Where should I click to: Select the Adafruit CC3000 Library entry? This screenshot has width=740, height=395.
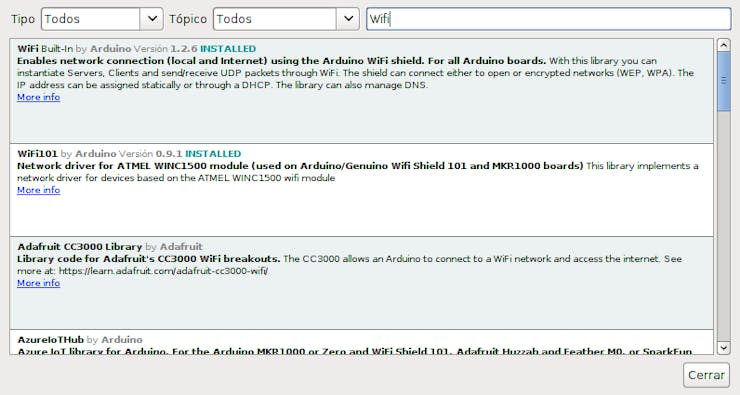(x=362, y=283)
